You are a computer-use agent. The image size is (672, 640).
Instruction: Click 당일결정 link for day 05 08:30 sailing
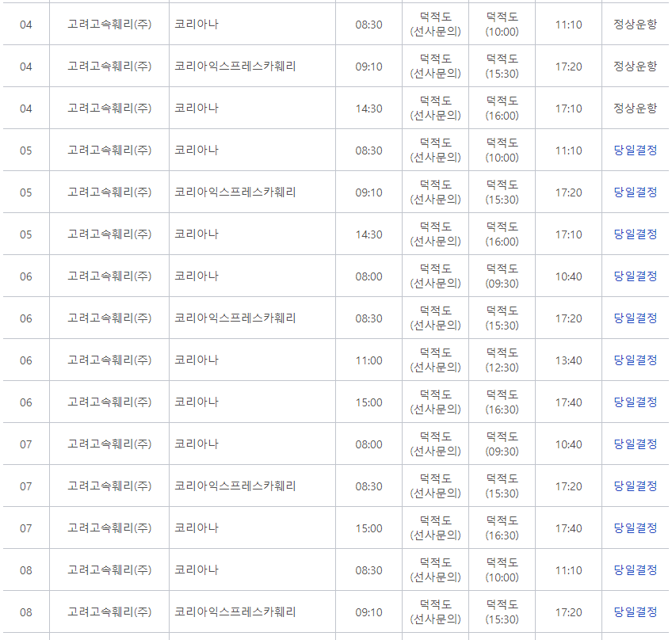click(x=635, y=150)
